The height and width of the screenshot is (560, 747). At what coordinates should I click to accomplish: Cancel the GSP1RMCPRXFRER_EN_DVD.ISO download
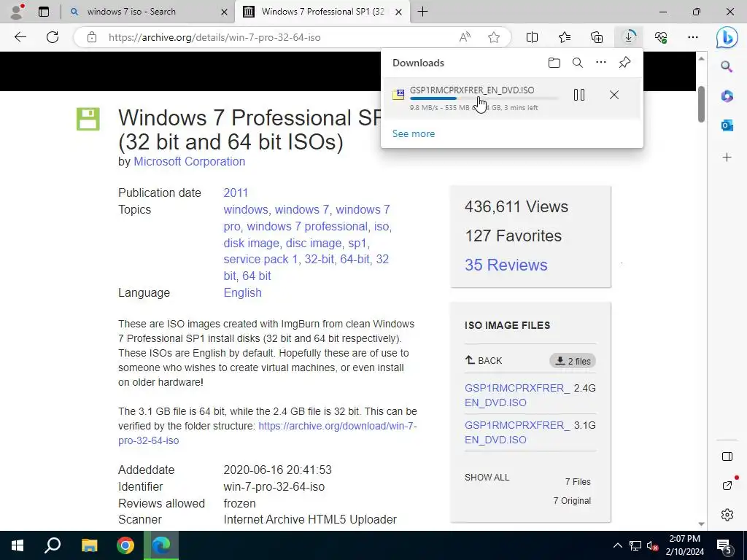[x=614, y=95]
